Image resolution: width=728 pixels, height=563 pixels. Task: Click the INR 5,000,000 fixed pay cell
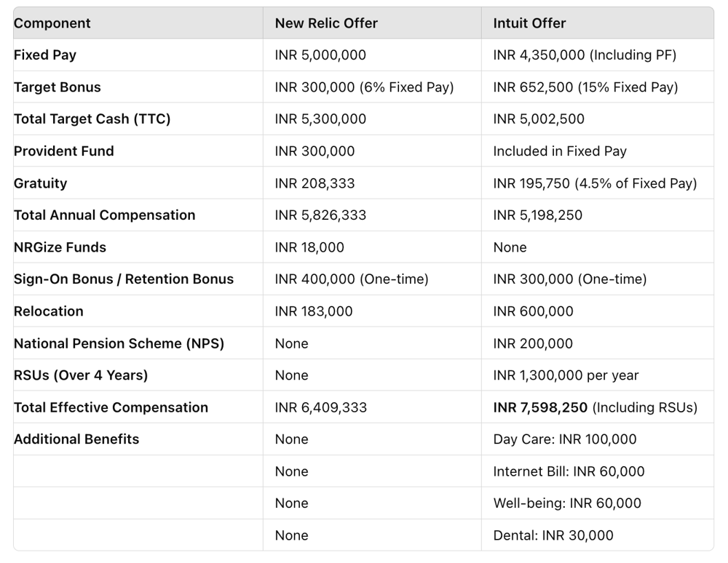[x=320, y=55]
